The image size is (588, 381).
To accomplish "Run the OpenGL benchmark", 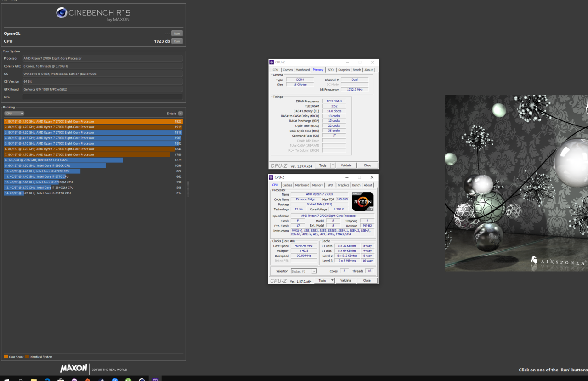I will point(177,34).
